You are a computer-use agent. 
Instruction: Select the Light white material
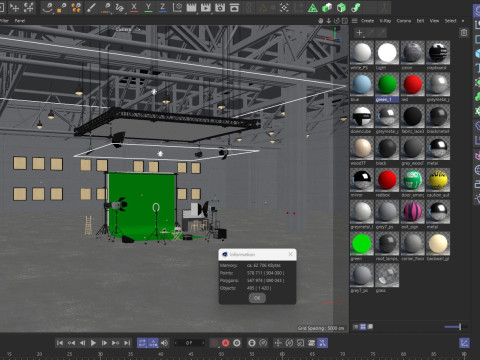387,53
